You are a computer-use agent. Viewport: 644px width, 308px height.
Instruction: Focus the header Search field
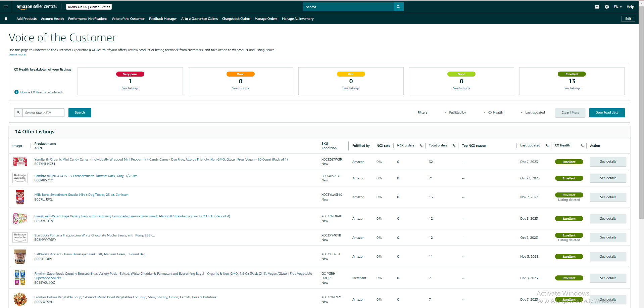pyautogui.click(x=348, y=7)
